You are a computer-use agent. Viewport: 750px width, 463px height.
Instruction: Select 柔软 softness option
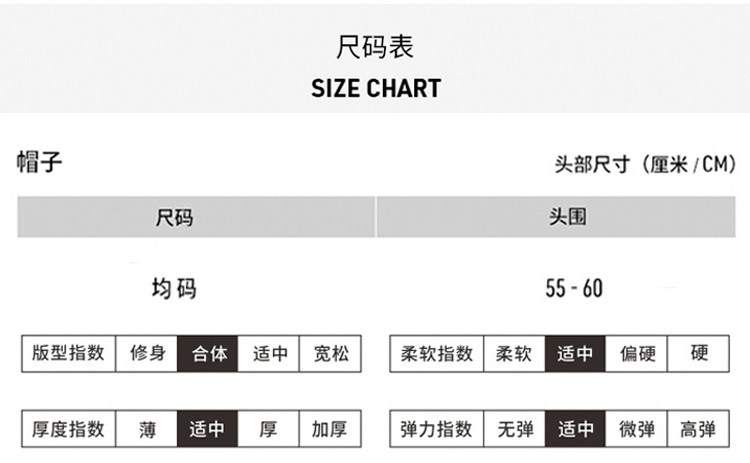pyautogui.click(x=514, y=353)
